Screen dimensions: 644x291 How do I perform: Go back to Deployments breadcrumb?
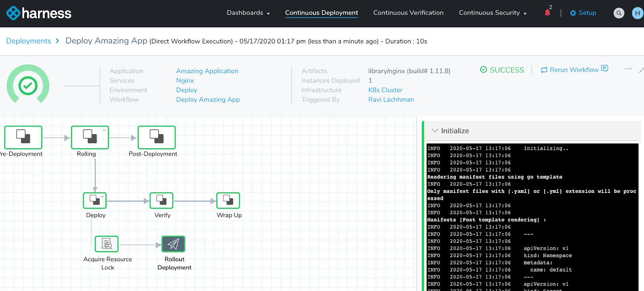29,41
